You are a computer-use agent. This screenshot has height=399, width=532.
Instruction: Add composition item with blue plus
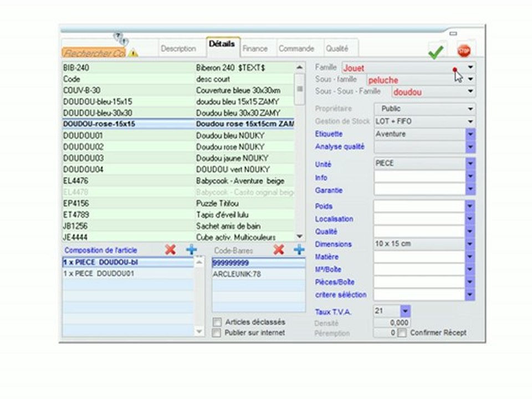click(x=192, y=250)
